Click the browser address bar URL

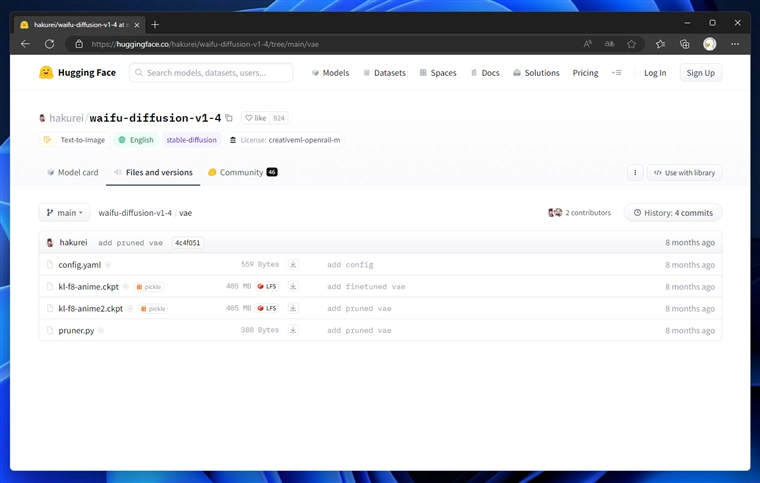pos(205,44)
